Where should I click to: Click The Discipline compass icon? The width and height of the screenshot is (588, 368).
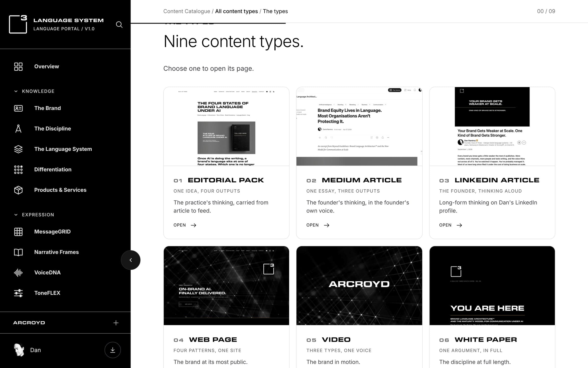coord(18,129)
